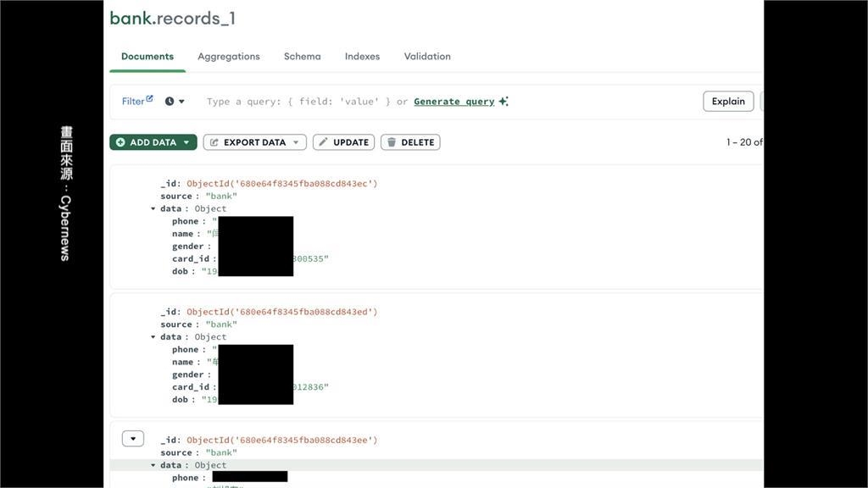Click the query history clock icon
Image resolution: width=868 pixels, height=488 pixels.
pyautogui.click(x=170, y=102)
